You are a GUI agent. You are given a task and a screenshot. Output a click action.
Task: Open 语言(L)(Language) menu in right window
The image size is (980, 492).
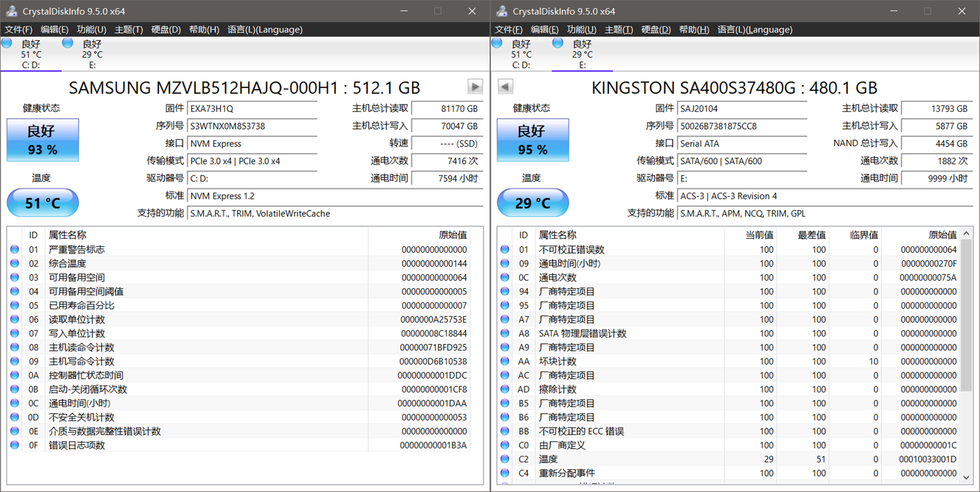click(x=755, y=29)
